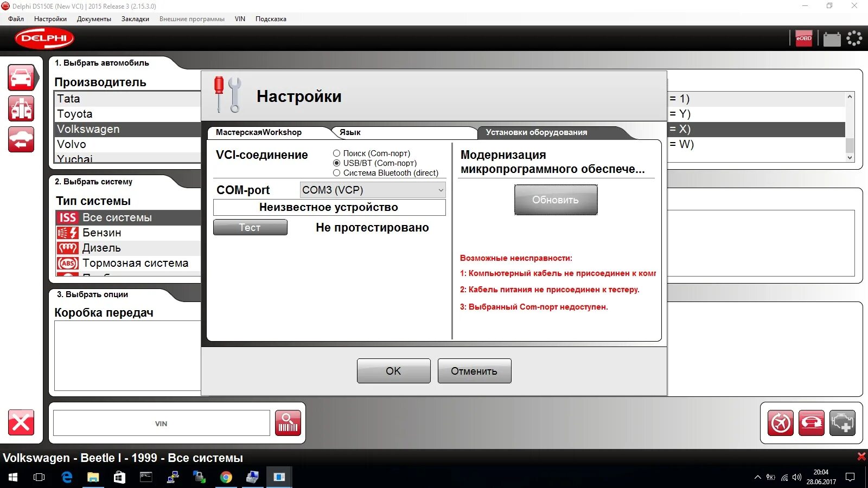
Task: Click the glow plug icon beside Дизель
Action: point(68,248)
